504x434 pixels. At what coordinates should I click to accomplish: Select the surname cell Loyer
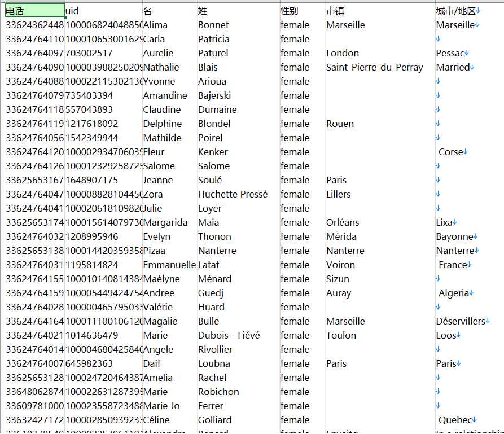pos(239,208)
